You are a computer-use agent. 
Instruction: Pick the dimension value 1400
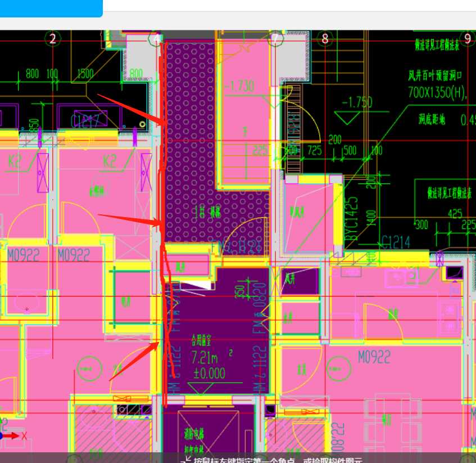point(371,218)
